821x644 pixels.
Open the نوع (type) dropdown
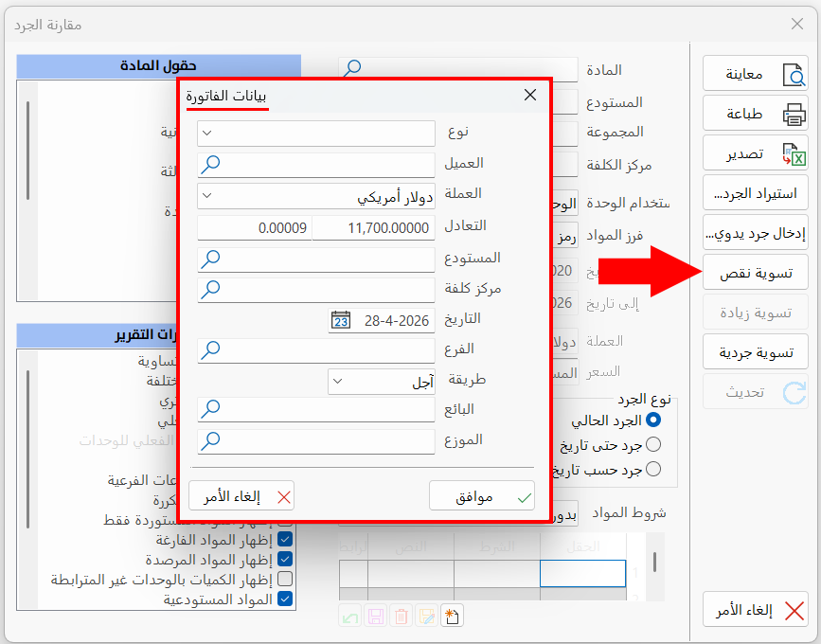(x=316, y=133)
